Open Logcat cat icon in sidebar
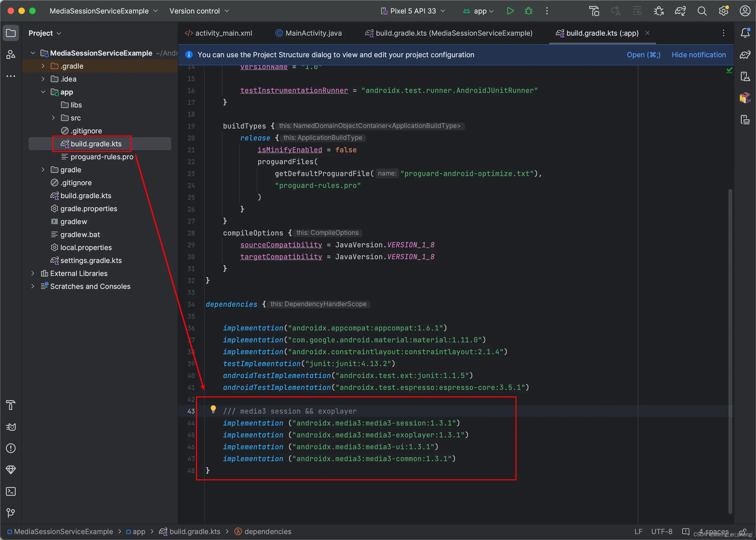This screenshot has height=540, width=756. click(x=11, y=427)
